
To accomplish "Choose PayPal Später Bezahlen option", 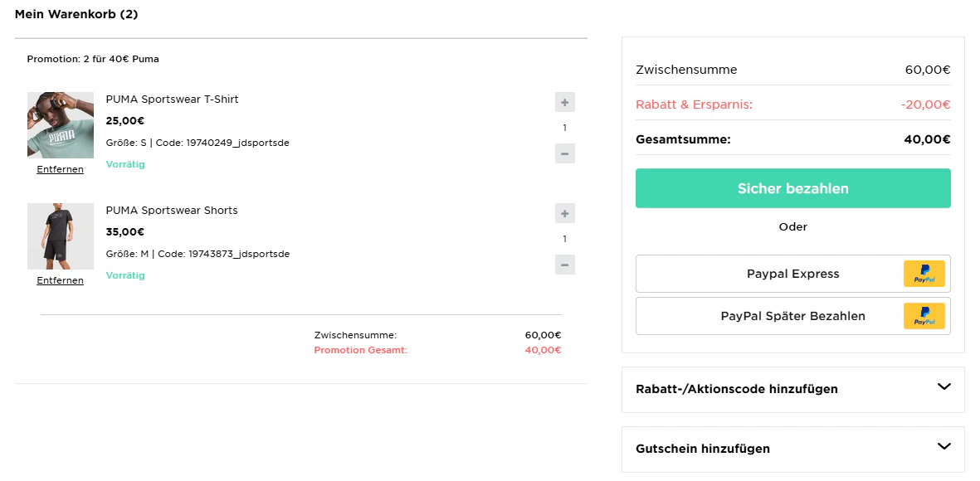I will [x=793, y=316].
